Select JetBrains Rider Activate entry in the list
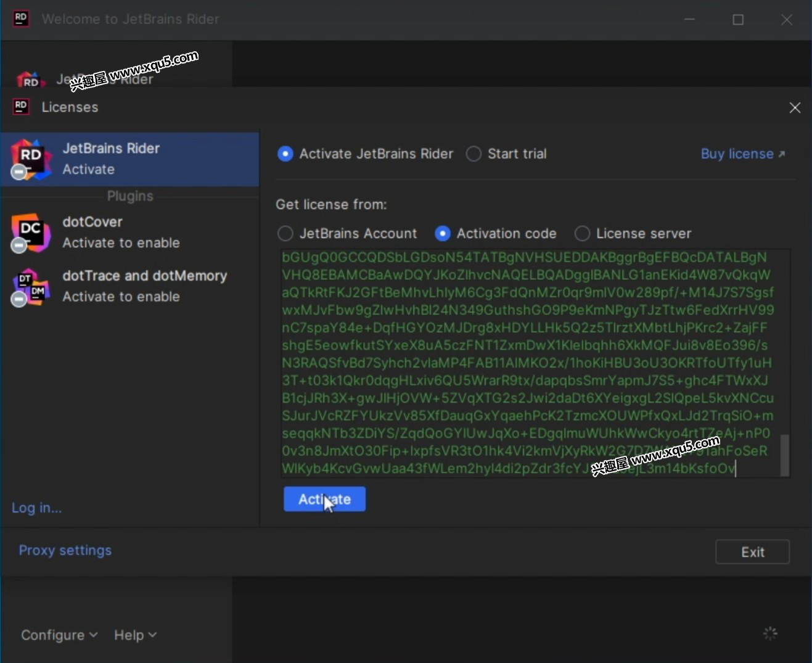812x663 pixels. (130, 159)
